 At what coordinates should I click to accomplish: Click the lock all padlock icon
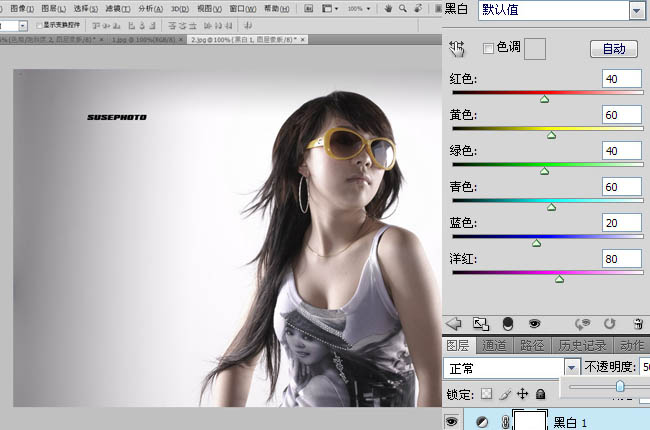click(540, 394)
